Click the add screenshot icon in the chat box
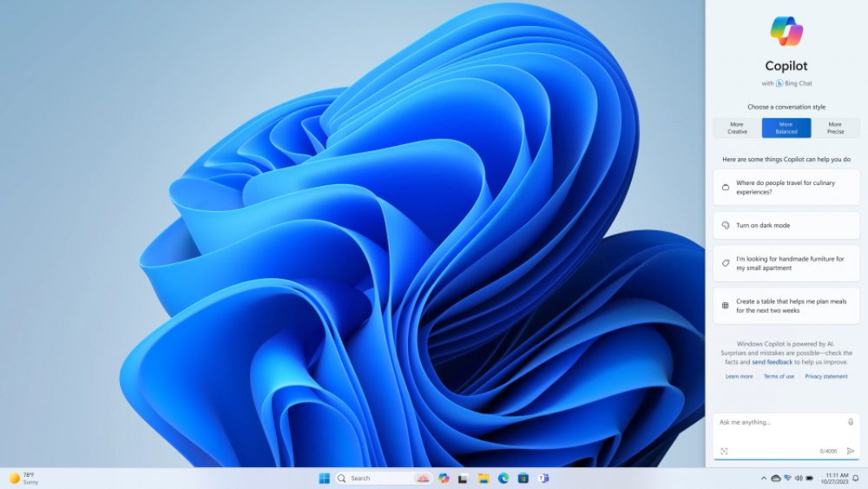 726,450
